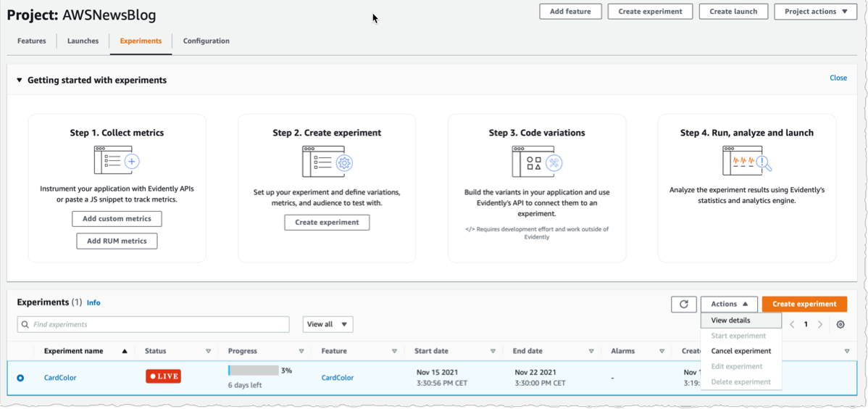Select the CardColor experiment radio button
This screenshot has width=868, height=409.
coord(20,377)
